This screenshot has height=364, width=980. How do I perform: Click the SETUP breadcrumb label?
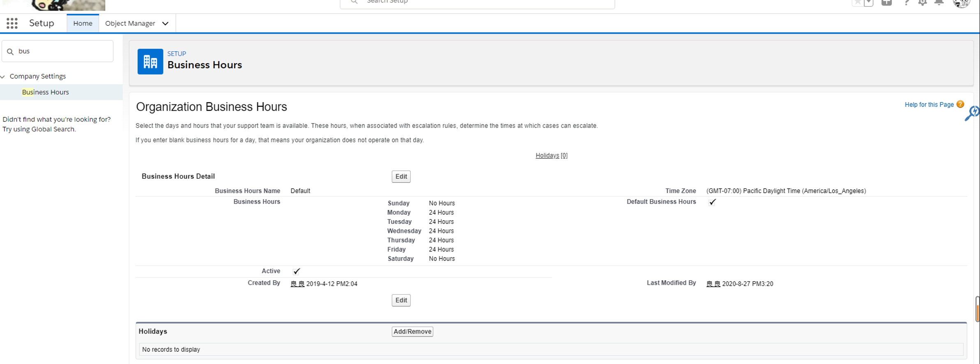[177, 53]
